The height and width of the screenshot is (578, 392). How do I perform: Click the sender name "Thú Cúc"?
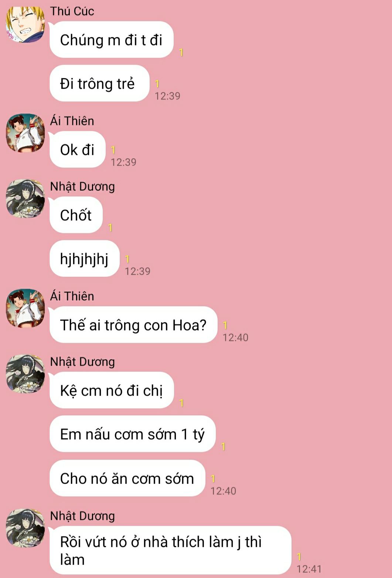[x=72, y=11]
